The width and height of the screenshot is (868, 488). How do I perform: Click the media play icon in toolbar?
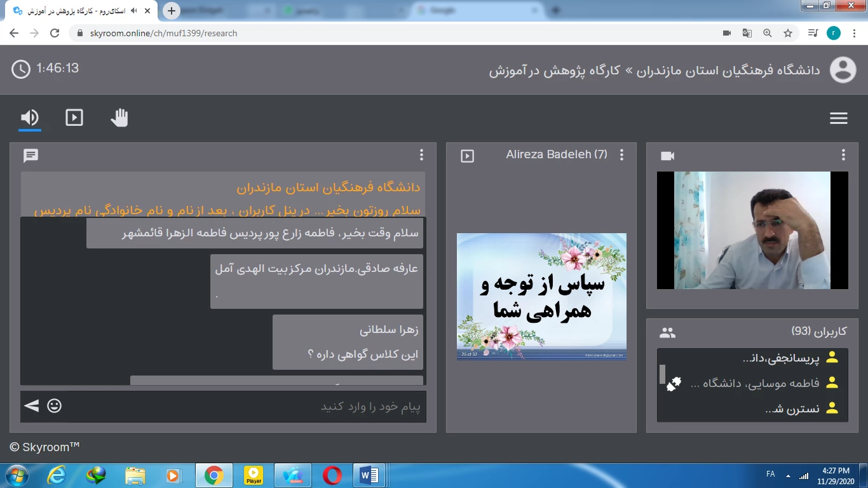[74, 118]
